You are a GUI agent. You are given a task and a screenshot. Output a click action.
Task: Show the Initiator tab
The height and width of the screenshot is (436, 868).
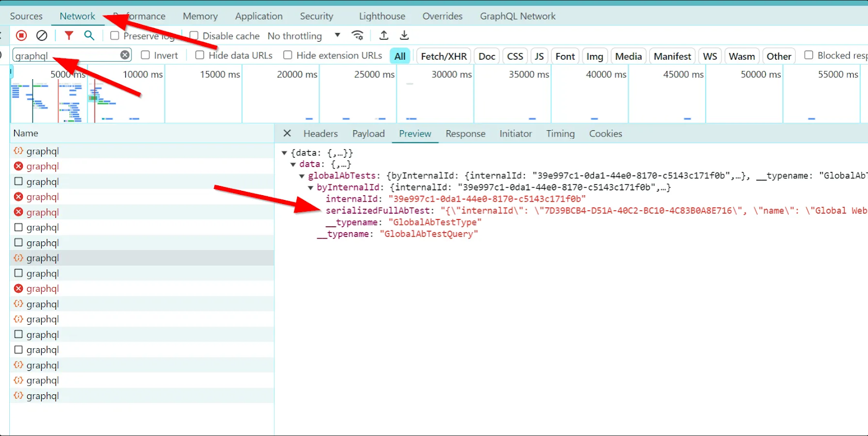tap(515, 133)
